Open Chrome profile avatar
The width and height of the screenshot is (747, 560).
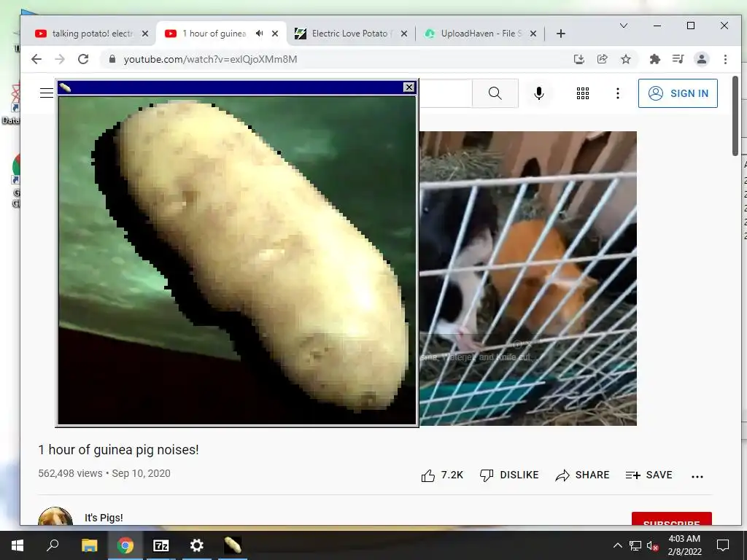[701, 59]
